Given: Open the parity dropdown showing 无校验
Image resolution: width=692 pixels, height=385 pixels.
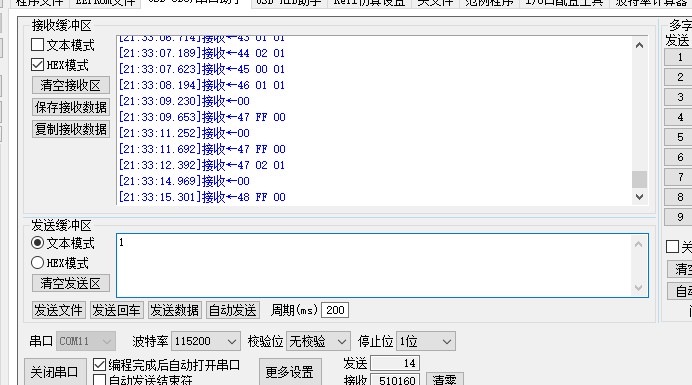Looking at the screenshot, I should coord(318,341).
